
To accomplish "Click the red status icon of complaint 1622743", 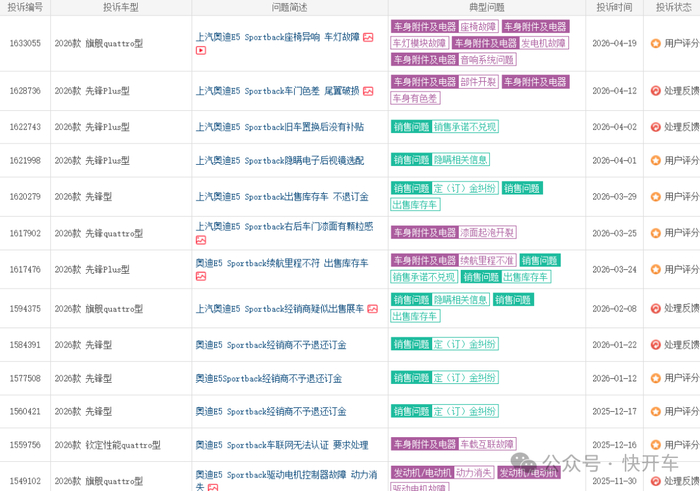I will click(655, 127).
